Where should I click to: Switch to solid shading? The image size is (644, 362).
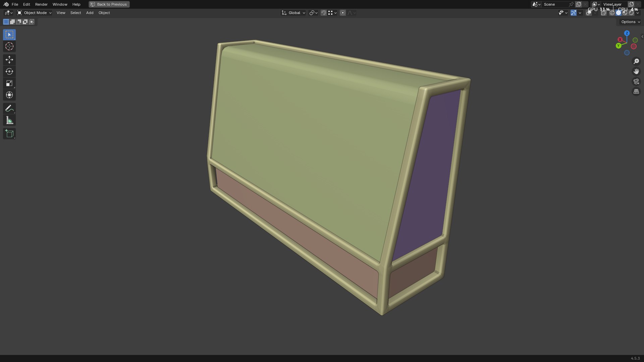pos(619,13)
